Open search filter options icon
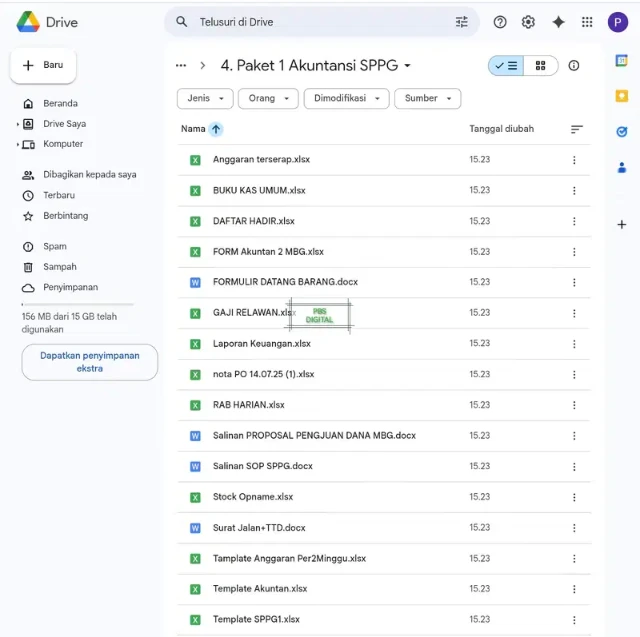This screenshot has height=637, width=640. (461, 22)
